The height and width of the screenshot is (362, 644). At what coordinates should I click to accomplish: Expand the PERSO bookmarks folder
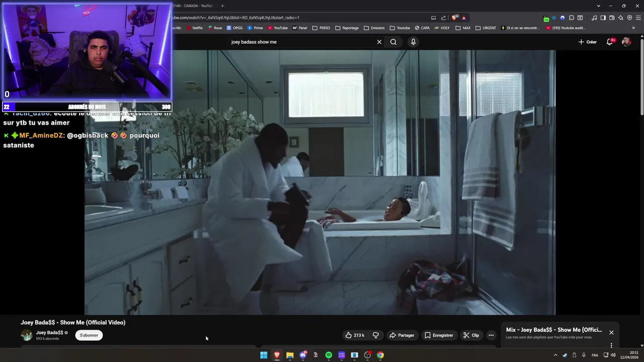[321, 28]
